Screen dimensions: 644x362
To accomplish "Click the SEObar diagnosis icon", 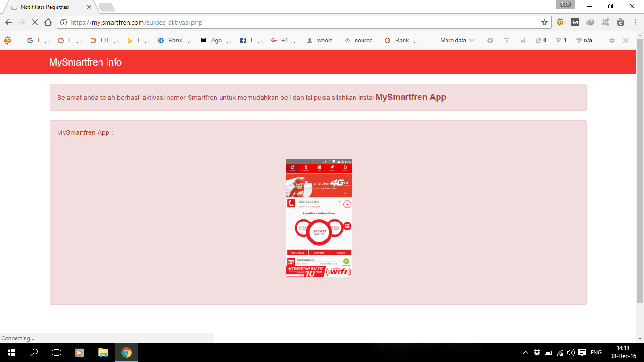I will 506,41.
